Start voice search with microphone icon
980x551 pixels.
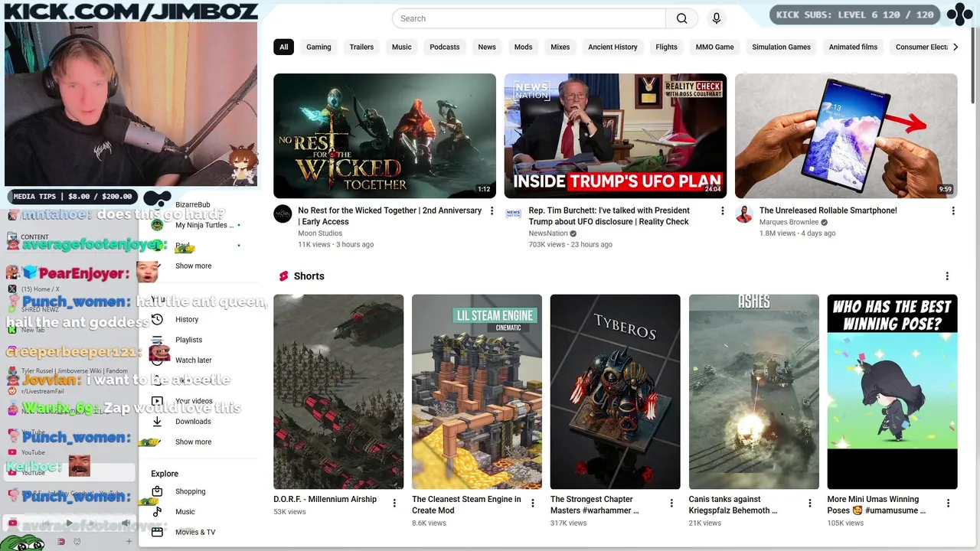click(717, 18)
